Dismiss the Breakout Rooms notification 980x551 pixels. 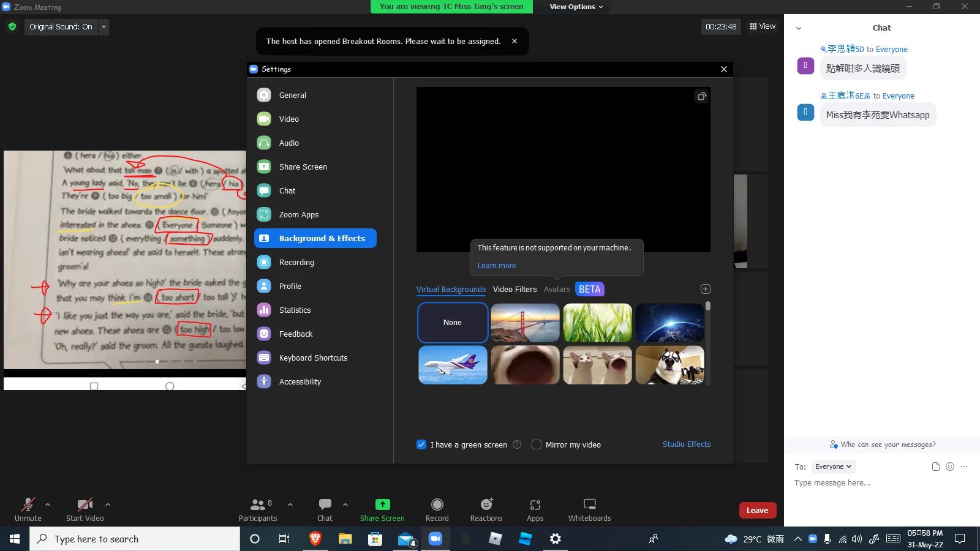click(x=514, y=41)
